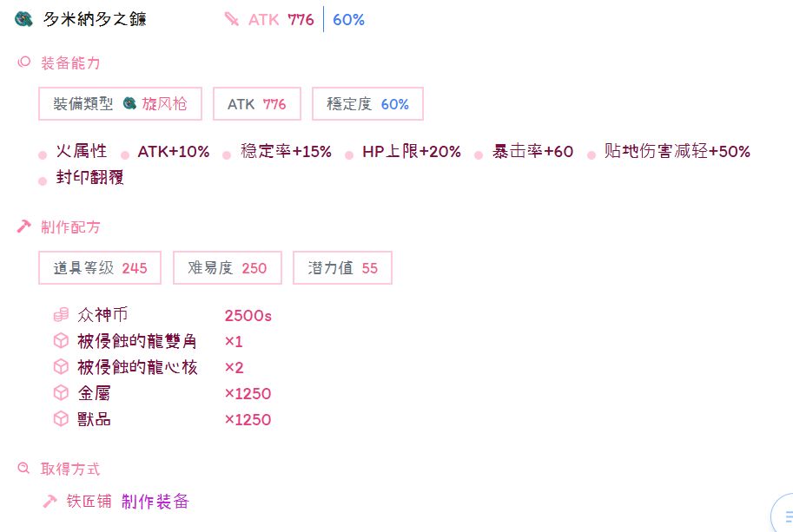The image size is (793, 532).
Task: Click the hammer icon beside 铁匠铺
Action: pyautogui.click(x=50, y=501)
